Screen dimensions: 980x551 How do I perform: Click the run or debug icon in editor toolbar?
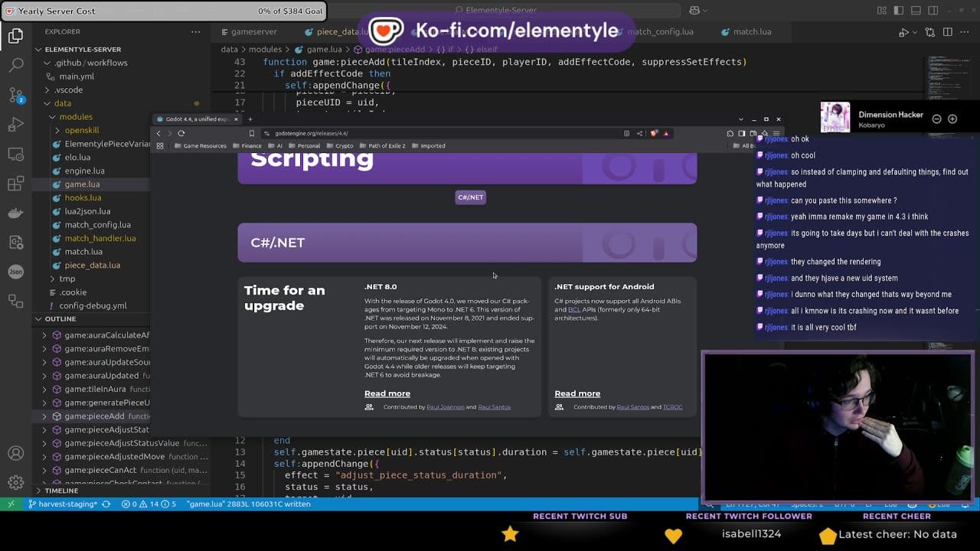coord(904,32)
